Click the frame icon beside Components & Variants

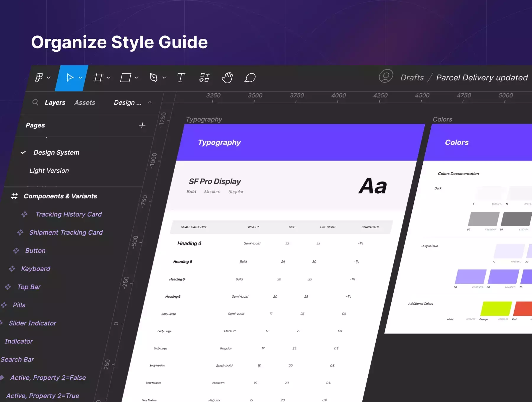[14, 196]
